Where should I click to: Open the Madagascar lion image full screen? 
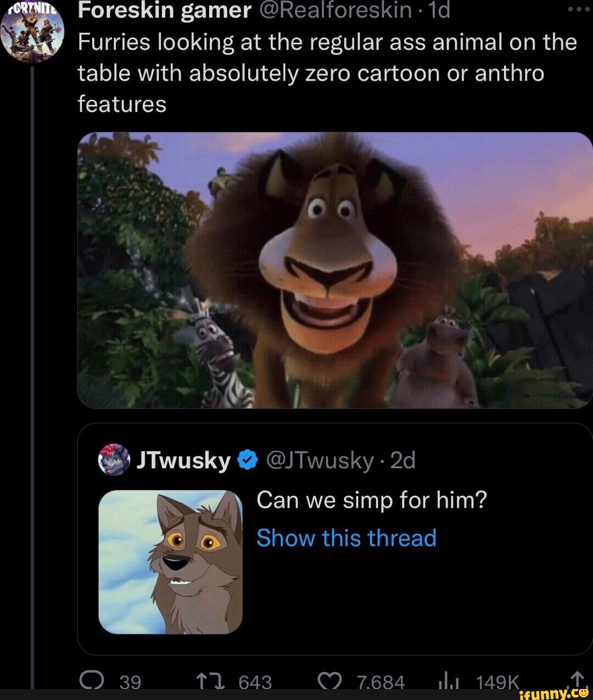point(329,269)
